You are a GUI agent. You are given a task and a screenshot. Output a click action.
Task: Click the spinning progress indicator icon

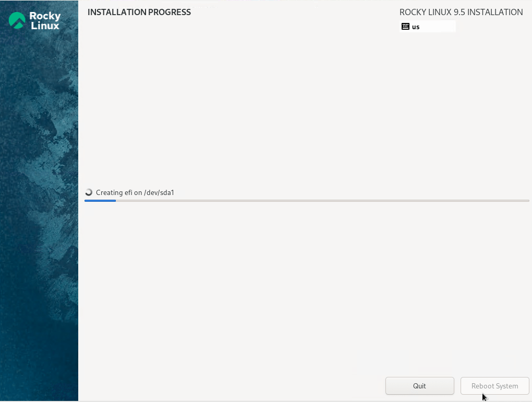pyautogui.click(x=89, y=192)
